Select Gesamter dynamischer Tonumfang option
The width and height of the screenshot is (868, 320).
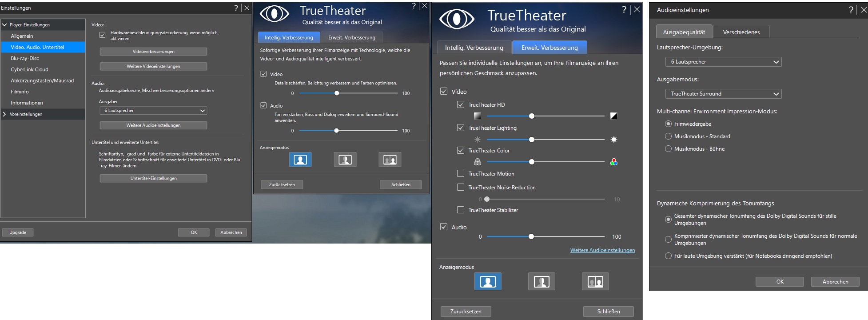[668, 219]
